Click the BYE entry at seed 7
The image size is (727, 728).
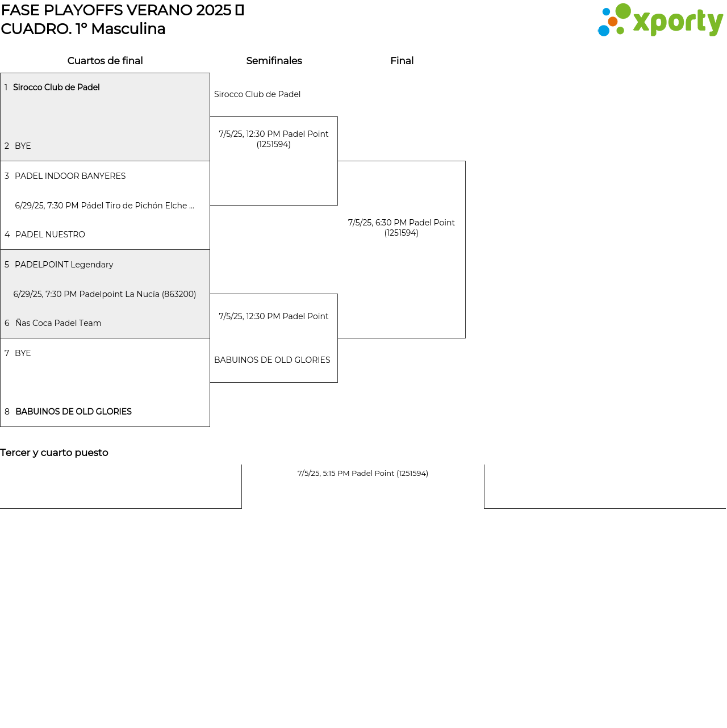(23, 353)
